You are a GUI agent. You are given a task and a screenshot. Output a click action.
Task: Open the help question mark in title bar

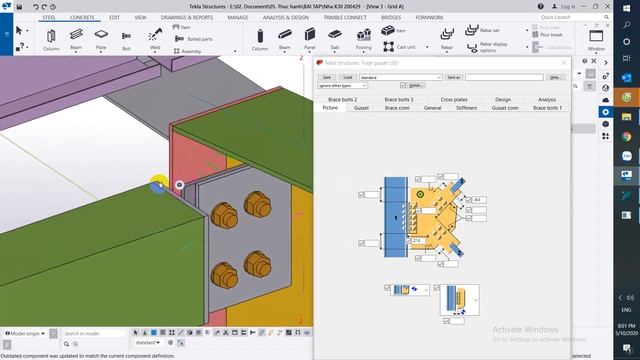pos(540,6)
